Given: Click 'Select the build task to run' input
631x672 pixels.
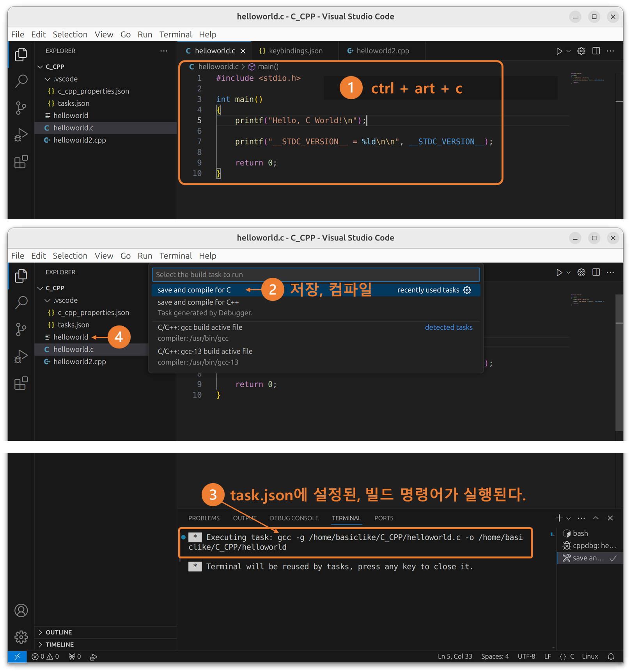Looking at the screenshot, I should (316, 274).
